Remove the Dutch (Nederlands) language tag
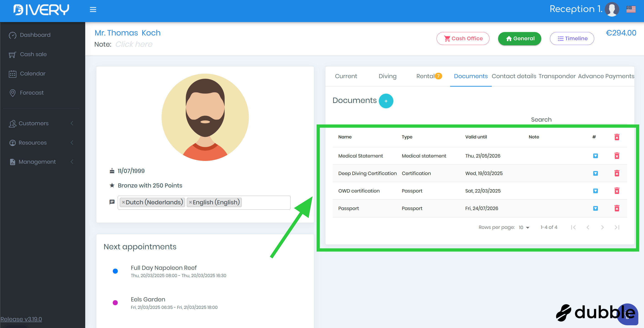Viewport: 644px width, 328px height. 123,202
